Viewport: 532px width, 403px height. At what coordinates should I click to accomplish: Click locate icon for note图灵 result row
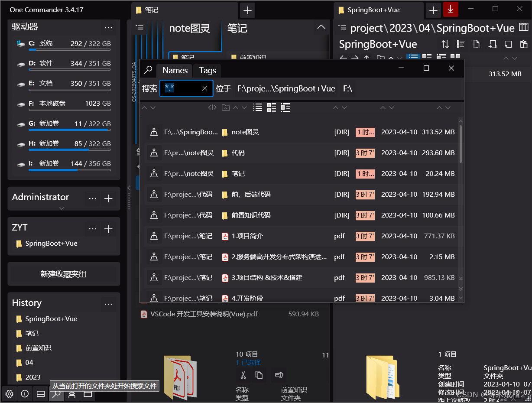[x=154, y=132]
